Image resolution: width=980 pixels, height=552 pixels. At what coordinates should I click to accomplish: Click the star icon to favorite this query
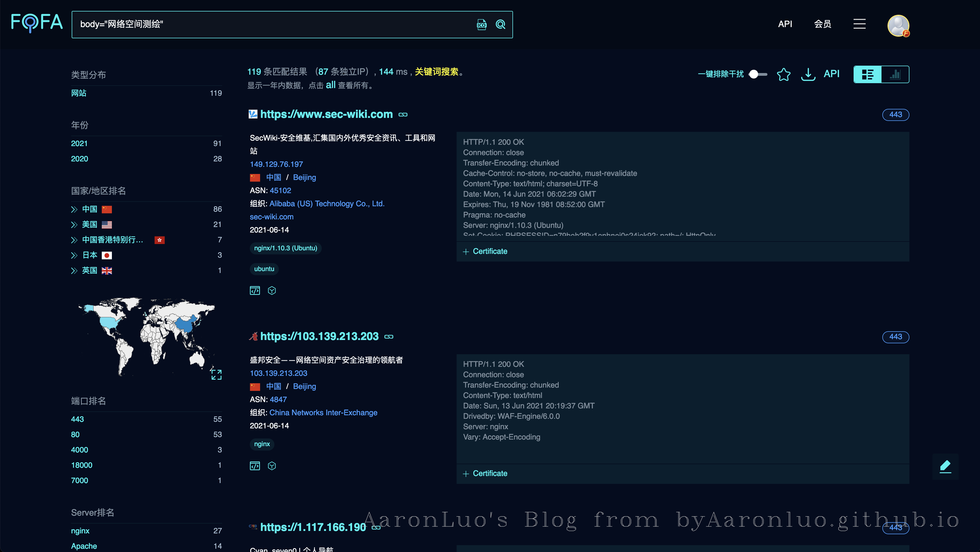tap(783, 74)
